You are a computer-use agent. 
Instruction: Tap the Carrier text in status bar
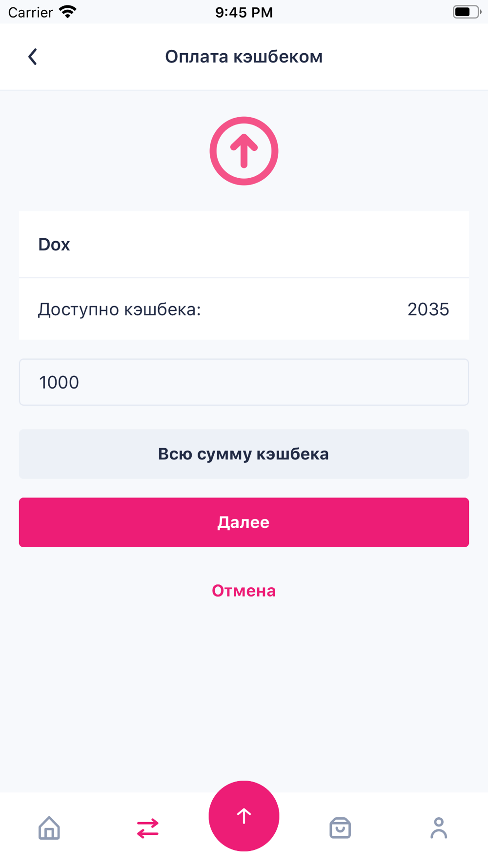pos(31,12)
